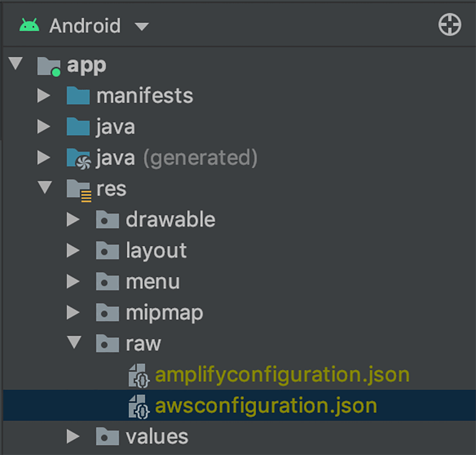The height and width of the screenshot is (455, 476).
Task: Open the Android view dropdown arrow
Action: (141, 27)
